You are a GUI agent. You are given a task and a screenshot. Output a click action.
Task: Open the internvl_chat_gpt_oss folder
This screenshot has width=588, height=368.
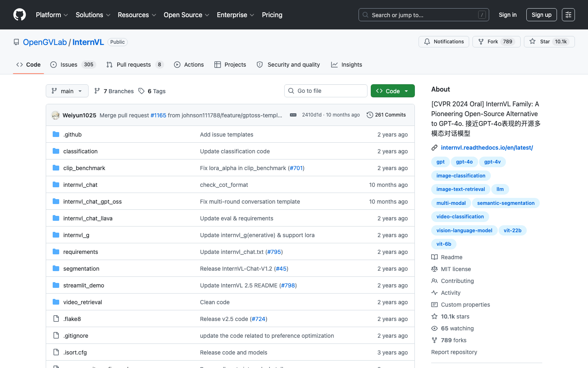(x=92, y=202)
